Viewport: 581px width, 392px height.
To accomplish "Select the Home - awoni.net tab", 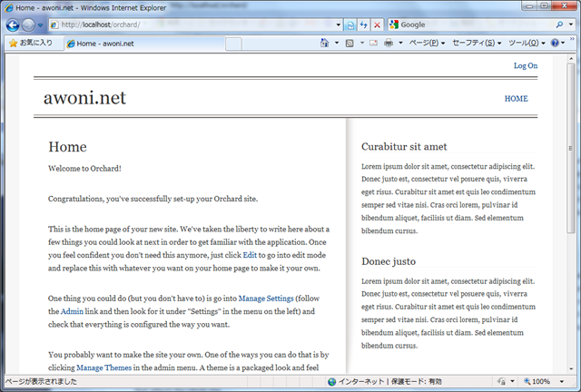I will (144, 44).
